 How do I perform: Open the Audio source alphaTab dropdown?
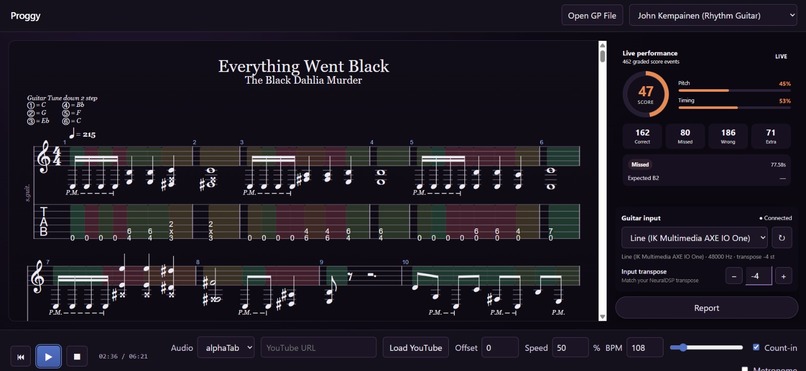click(x=226, y=347)
